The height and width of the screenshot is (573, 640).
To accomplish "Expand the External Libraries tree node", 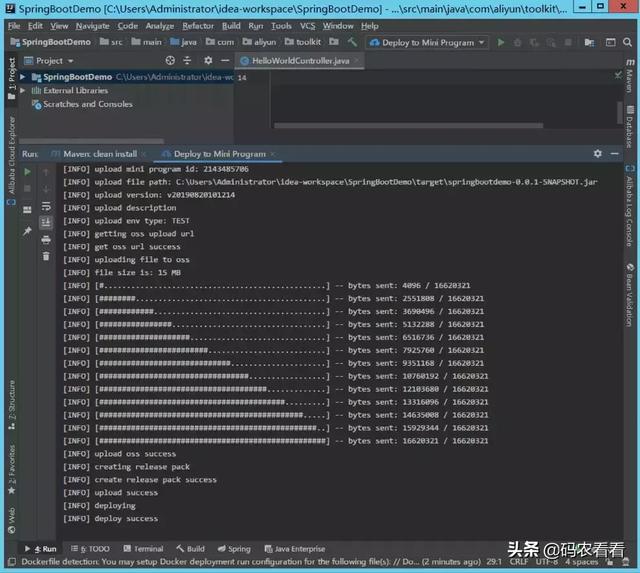I will [23, 90].
